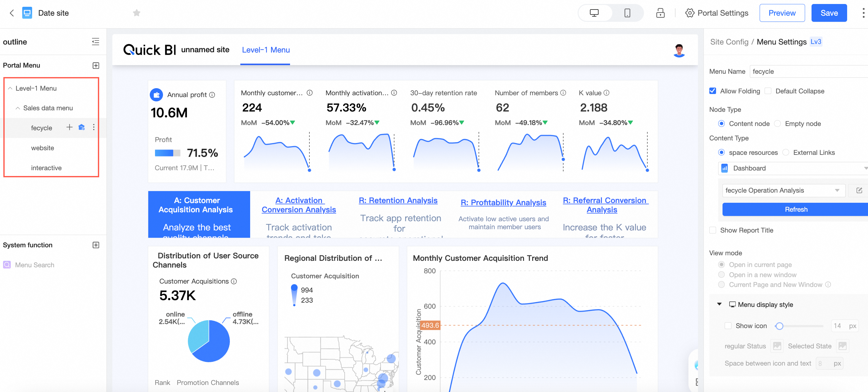
Task: Click the edit icon next to fecycle Operation Analysis
Action: click(x=859, y=190)
